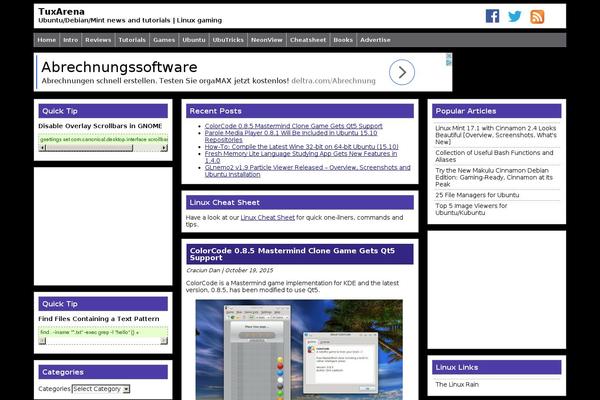Click the 'Popular Articles' heading
This screenshot has width=600, height=400.
pyautogui.click(x=466, y=111)
